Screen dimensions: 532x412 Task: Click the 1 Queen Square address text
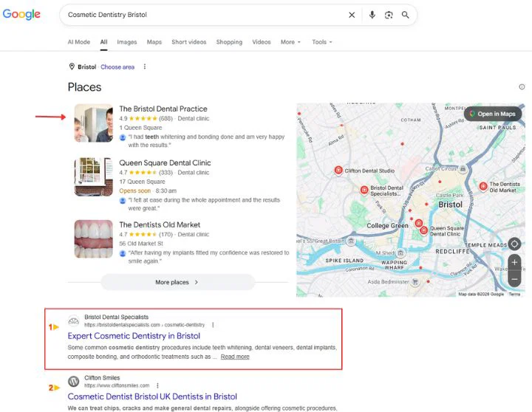(x=140, y=128)
